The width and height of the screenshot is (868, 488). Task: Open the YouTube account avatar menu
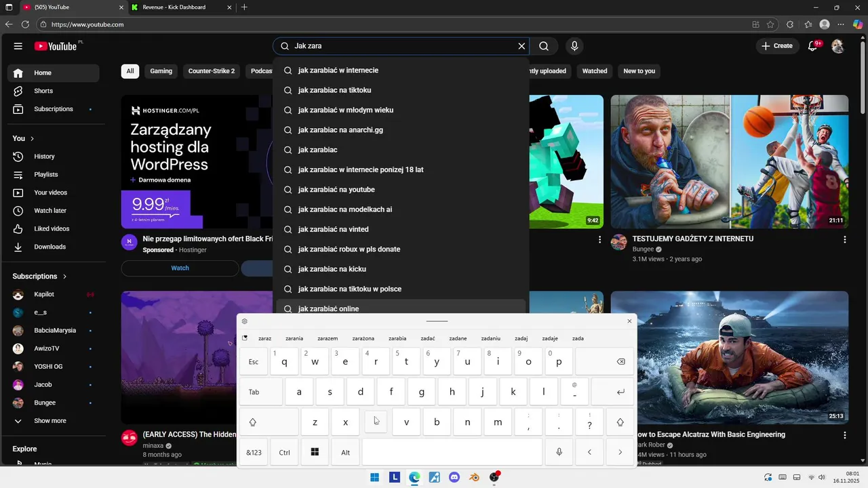coord(837,46)
